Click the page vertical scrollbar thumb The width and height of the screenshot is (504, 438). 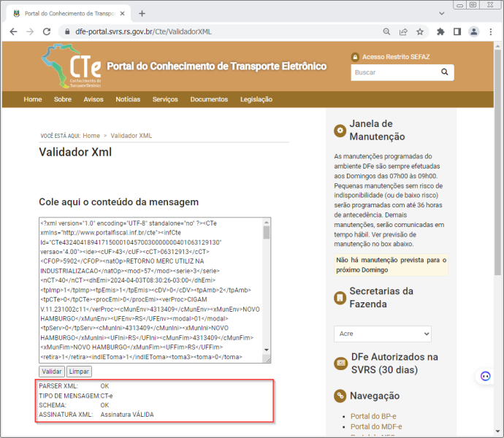coord(497,162)
